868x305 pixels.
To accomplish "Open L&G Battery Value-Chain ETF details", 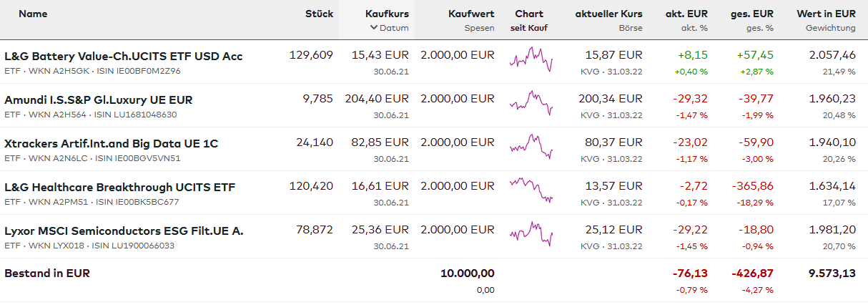I will coord(123,56).
